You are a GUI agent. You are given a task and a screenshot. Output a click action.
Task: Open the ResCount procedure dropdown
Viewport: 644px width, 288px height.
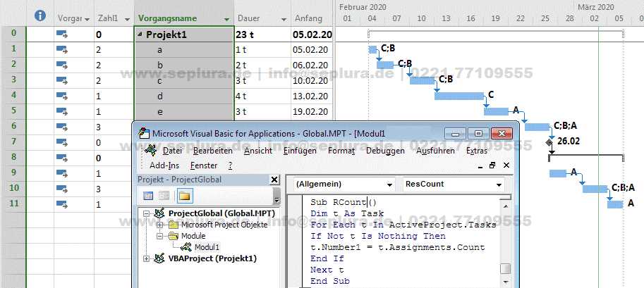[499, 184]
